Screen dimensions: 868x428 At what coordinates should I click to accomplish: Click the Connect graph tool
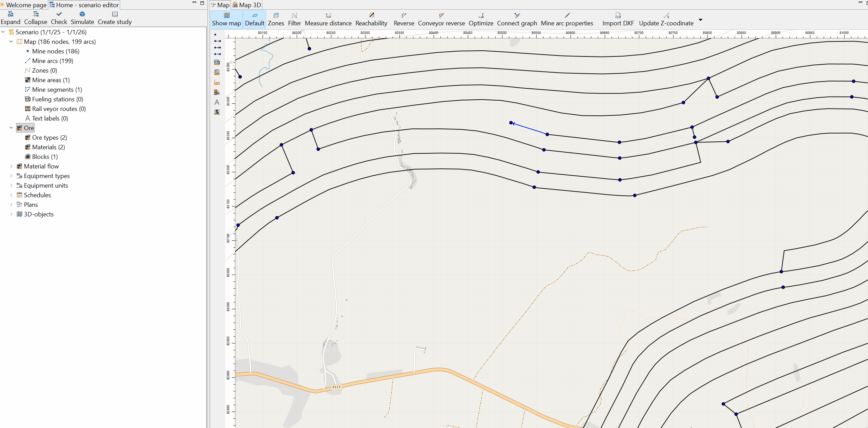pos(517,20)
